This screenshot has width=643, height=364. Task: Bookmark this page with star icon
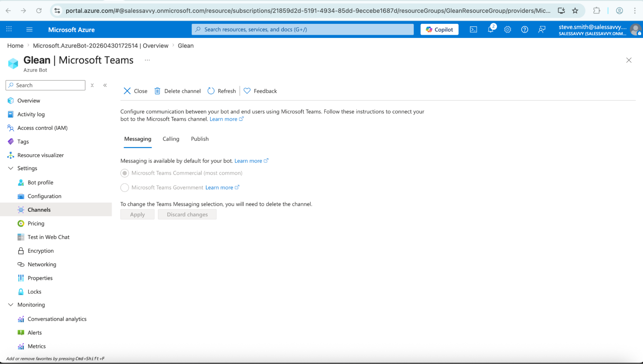pos(575,11)
